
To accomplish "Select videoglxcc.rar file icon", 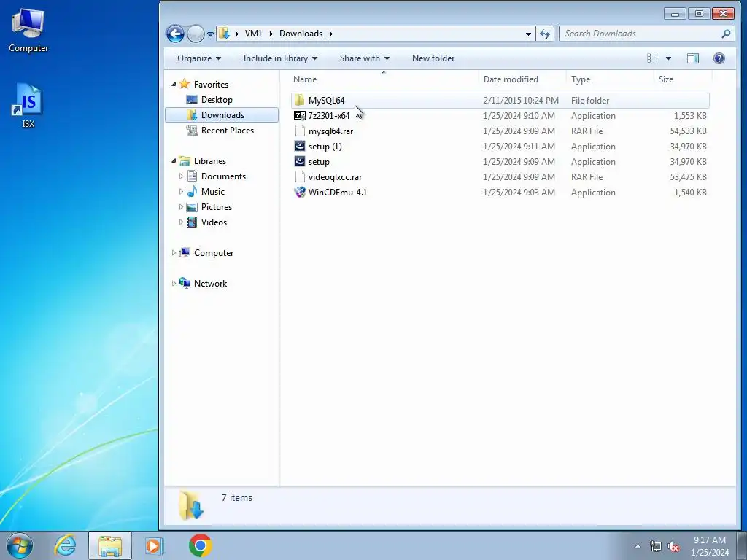I will pos(300,176).
